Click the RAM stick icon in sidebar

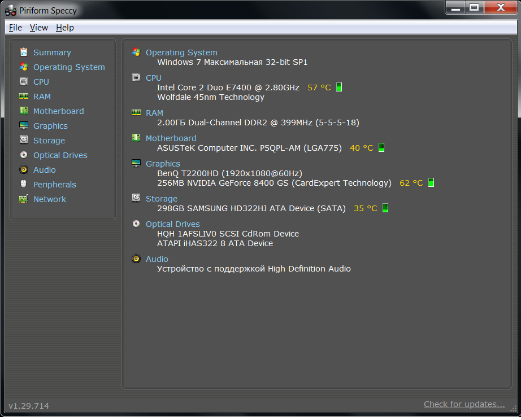[24, 97]
